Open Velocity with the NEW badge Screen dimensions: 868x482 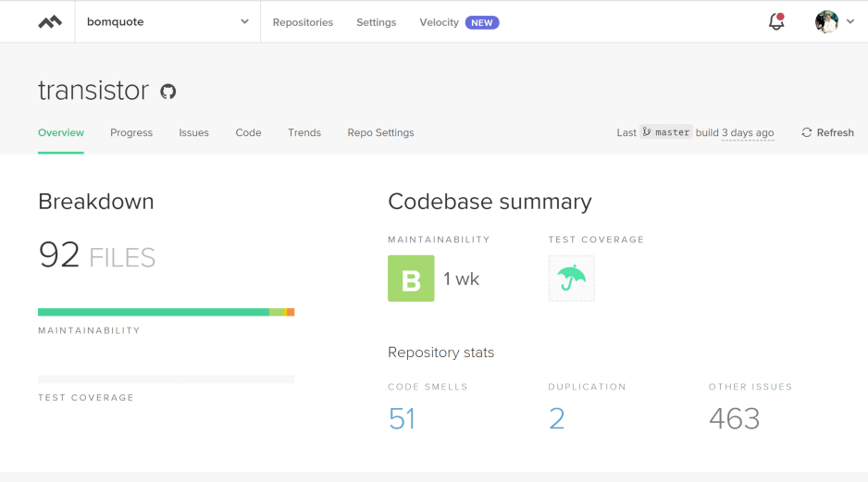pyautogui.click(x=459, y=23)
